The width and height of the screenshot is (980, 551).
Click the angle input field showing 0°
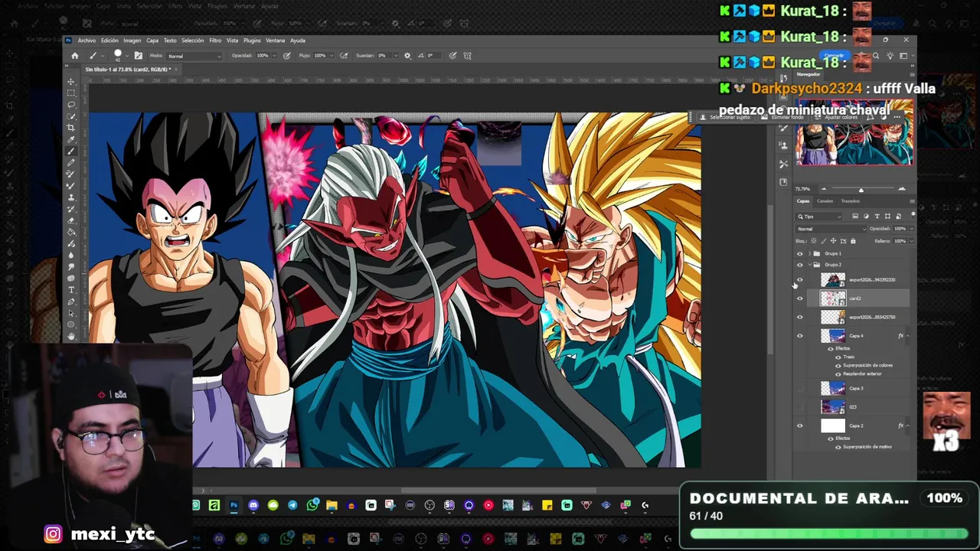[x=433, y=56]
